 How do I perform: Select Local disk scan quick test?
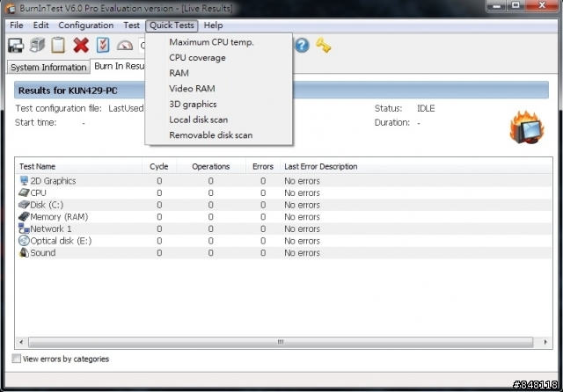pyautogui.click(x=219, y=120)
